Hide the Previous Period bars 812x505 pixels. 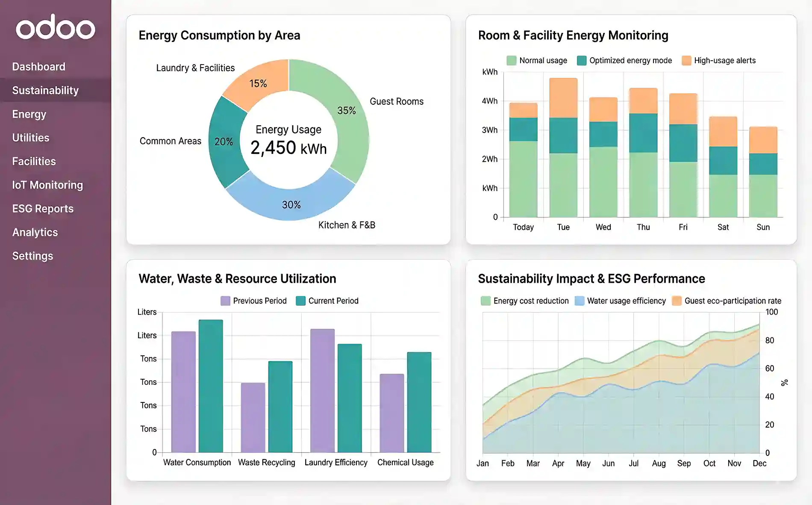pyautogui.click(x=254, y=301)
